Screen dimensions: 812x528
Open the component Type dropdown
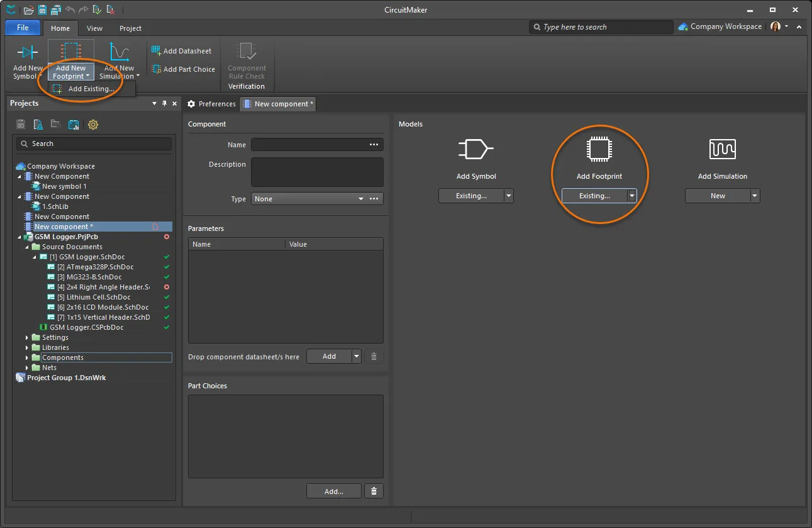(361, 199)
